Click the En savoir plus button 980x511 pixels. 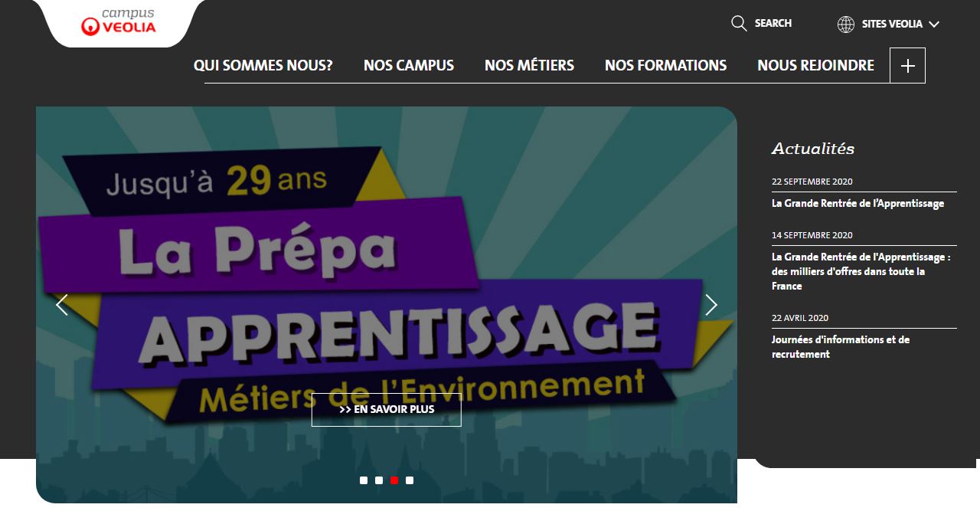[x=387, y=409]
